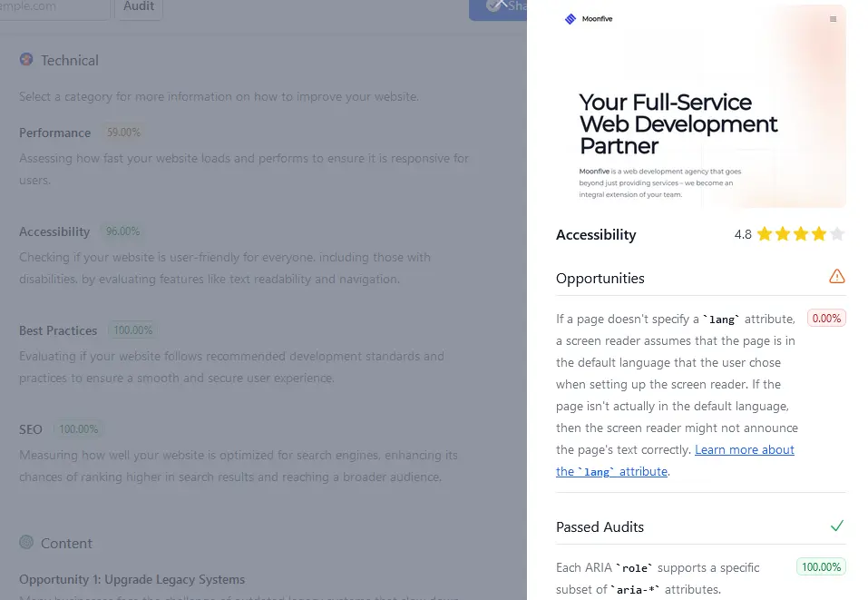Click the Technical section icon
Viewport: 868px width, 600px height.
click(26, 60)
